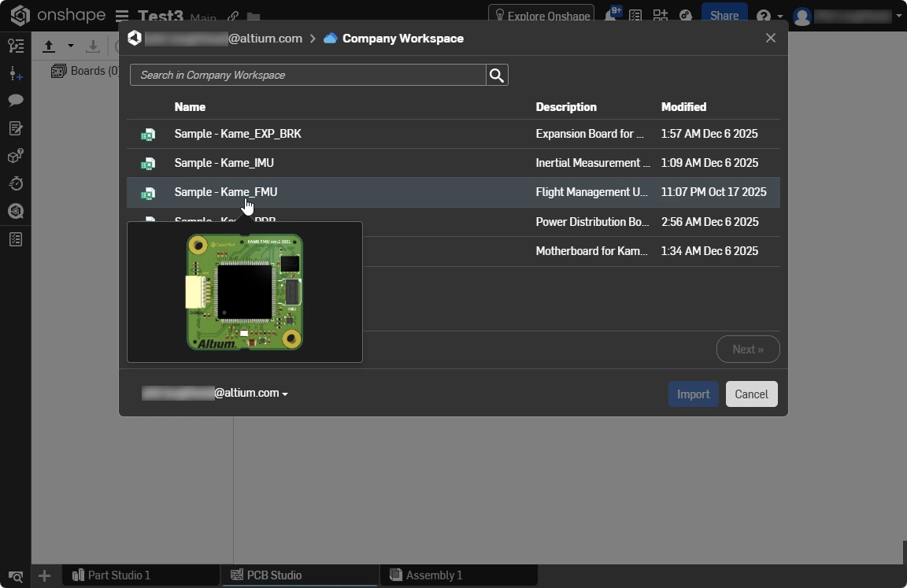Screen dimensions: 907x588
Task: Click the Power Distribution Bo... description
Action: (x=592, y=222)
